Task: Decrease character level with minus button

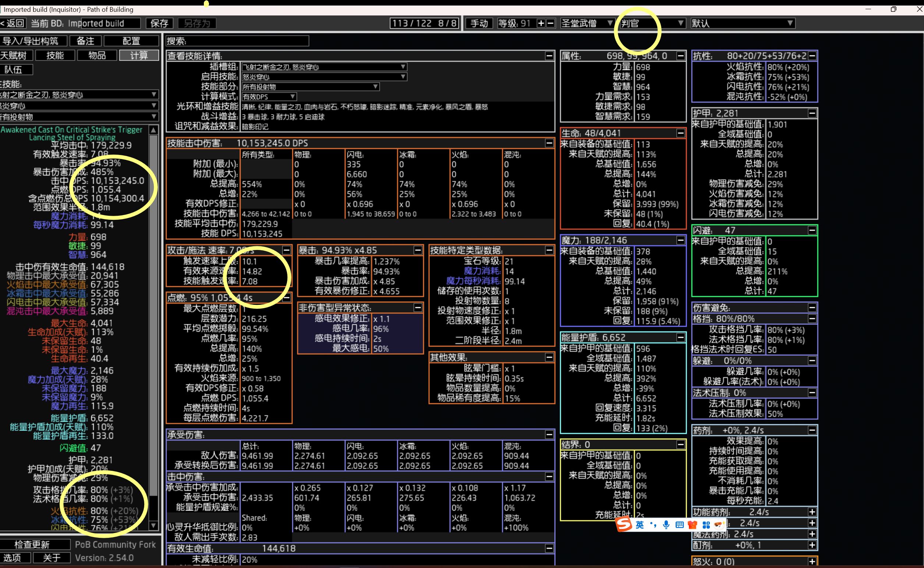Action: tap(550, 23)
